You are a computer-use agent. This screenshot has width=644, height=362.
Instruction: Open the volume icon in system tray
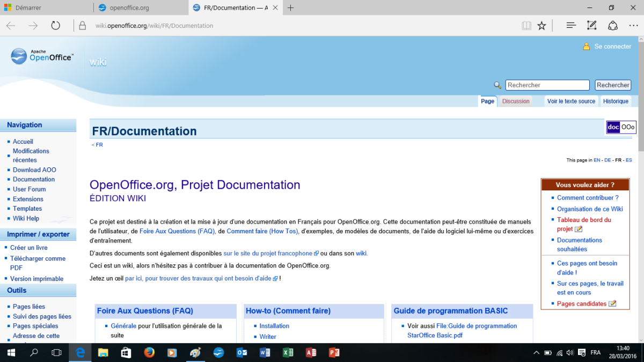coord(571,352)
